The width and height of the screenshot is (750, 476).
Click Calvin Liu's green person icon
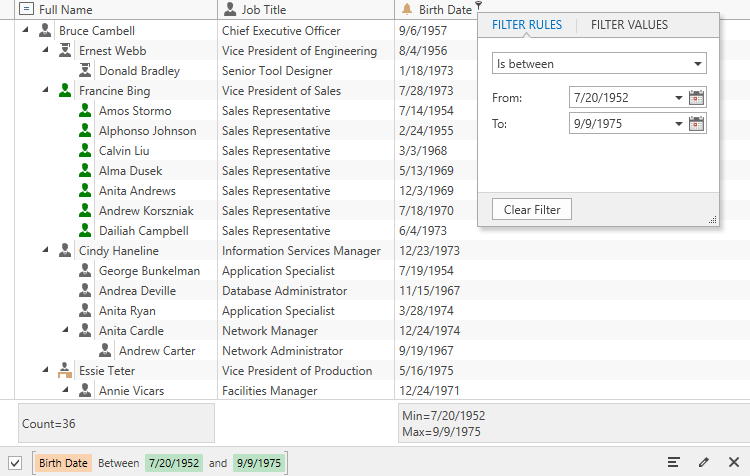tap(85, 151)
